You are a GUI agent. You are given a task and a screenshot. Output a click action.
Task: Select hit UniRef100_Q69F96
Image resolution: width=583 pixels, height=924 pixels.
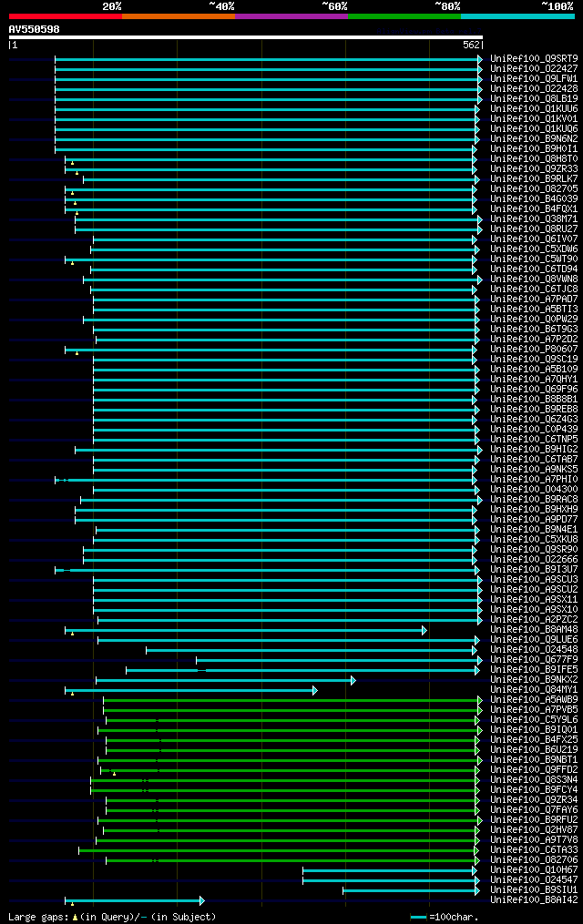pyautogui.click(x=534, y=390)
